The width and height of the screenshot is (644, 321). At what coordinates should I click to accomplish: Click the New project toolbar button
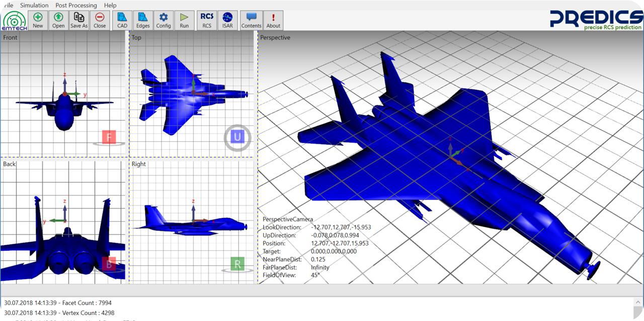(x=38, y=21)
